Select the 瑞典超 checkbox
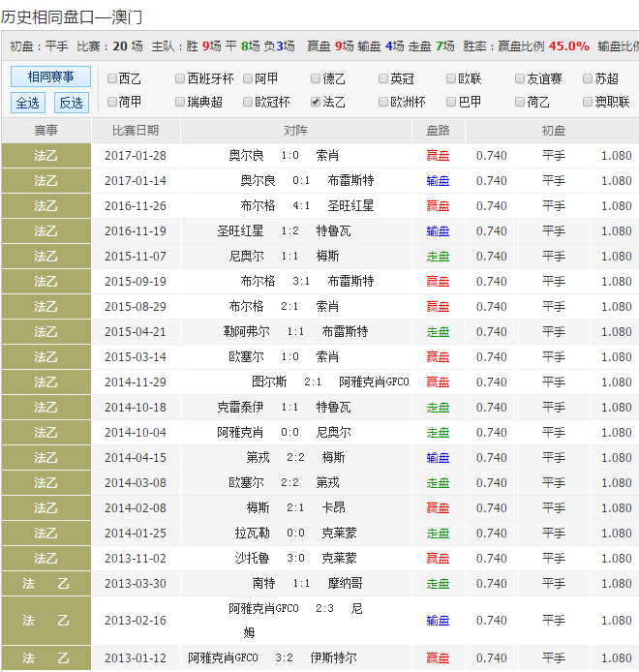 [x=180, y=102]
